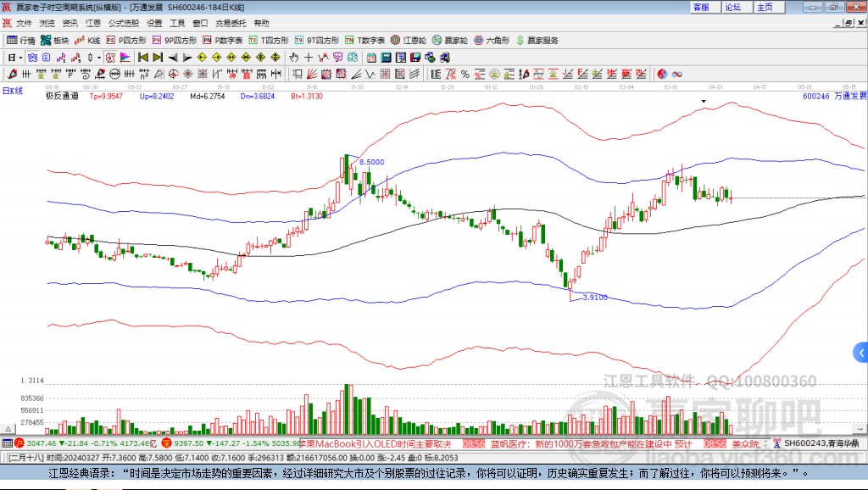Click the 主页 homepage button

[x=765, y=7]
